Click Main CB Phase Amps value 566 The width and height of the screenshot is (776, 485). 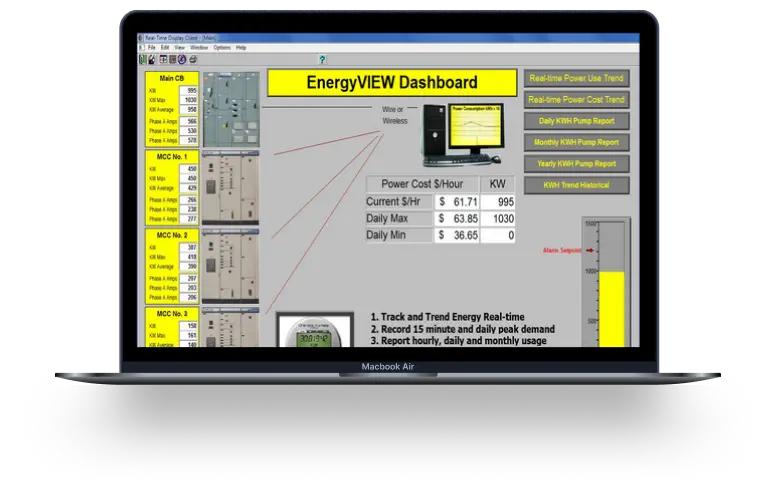click(189, 121)
